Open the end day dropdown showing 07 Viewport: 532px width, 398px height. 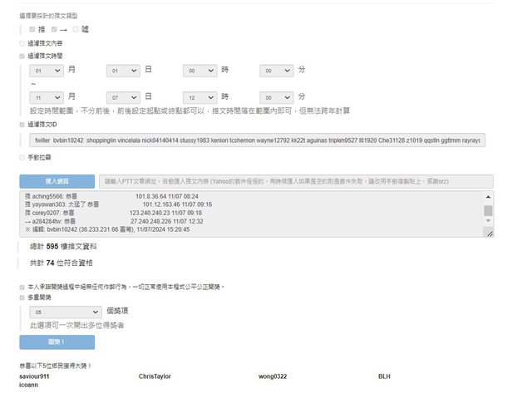pos(123,96)
